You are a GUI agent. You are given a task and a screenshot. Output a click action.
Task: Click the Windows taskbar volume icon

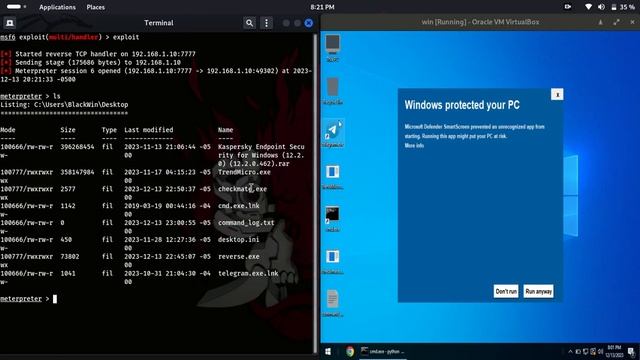click(x=600, y=351)
